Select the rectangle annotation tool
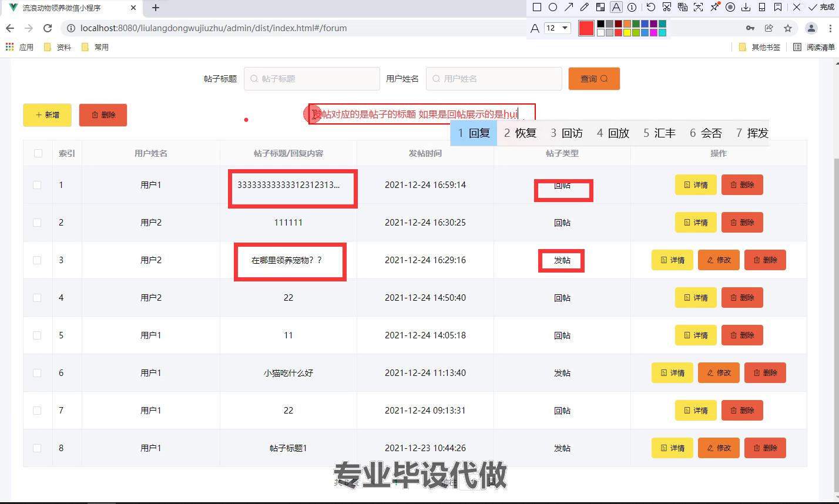 pos(536,7)
